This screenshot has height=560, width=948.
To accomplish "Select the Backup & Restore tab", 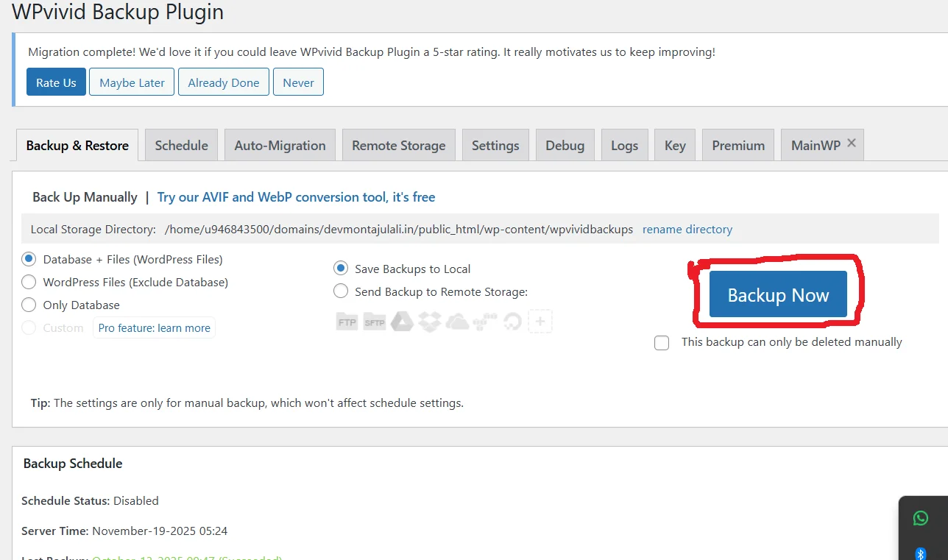I will pyautogui.click(x=77, y=145).
